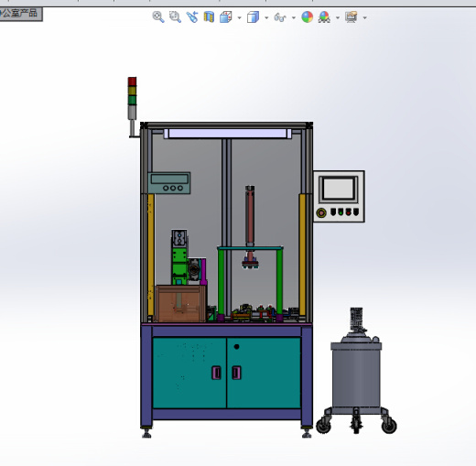
Task: Expand the View Orientation dropdown arrow
Action: tap(239, 18)
